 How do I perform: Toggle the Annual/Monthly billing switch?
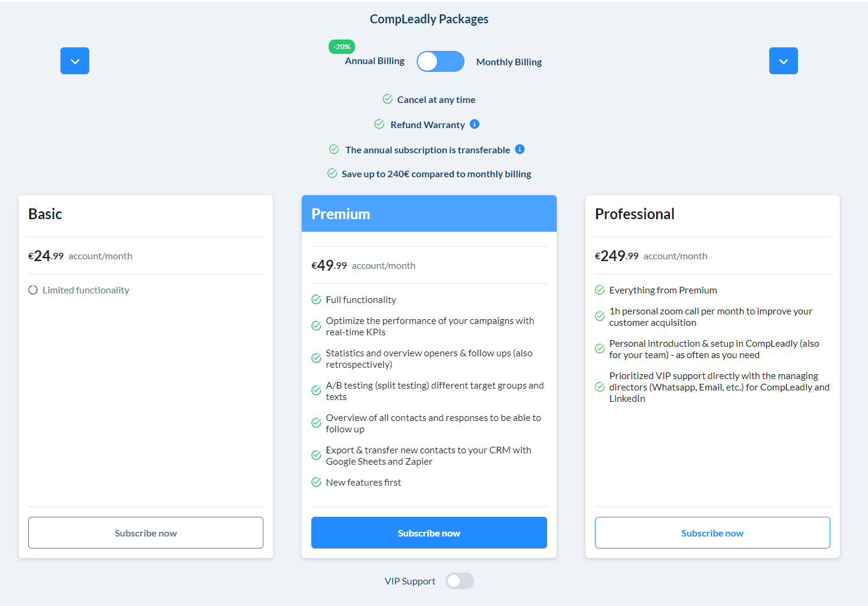[x=441, y=61]
